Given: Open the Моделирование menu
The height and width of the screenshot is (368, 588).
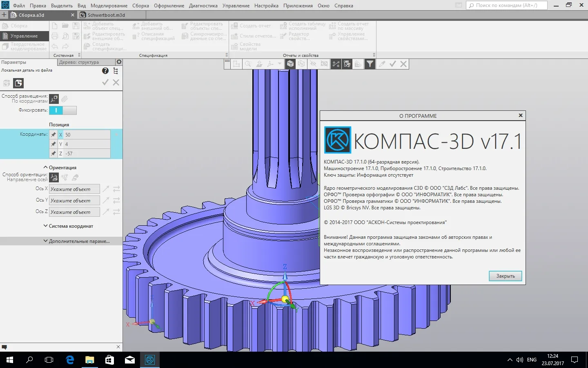Looking at the screenshot, I should pyautogui.click(x=109, y=6).
